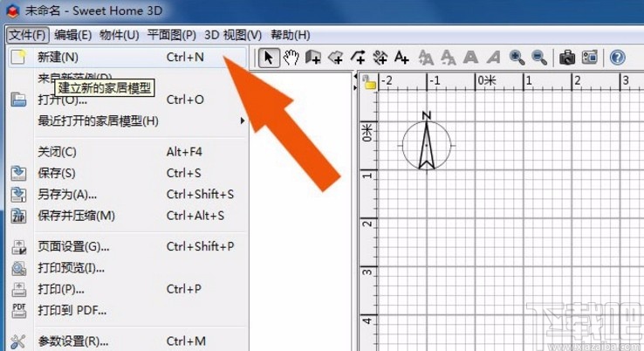
Task: Pick the add text label tool
Action: [x=401, y=58]
